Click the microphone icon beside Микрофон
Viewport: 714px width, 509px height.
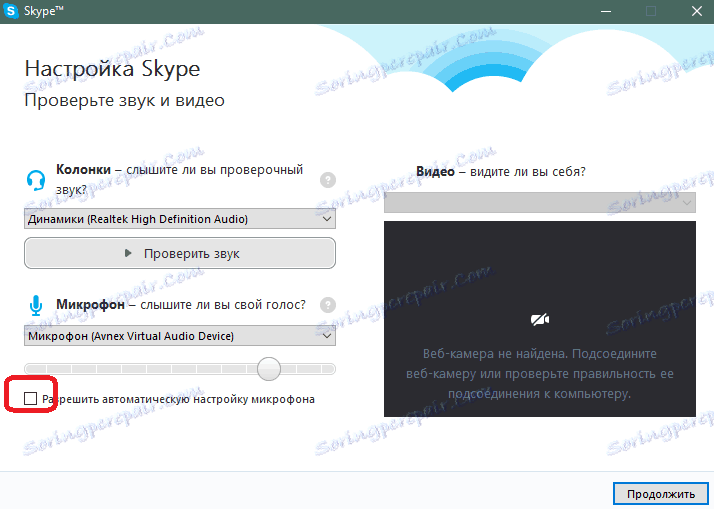click(36, 305)
